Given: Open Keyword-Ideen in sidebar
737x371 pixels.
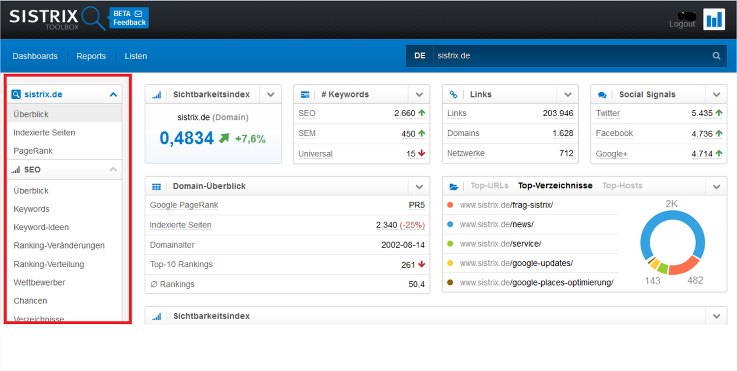Looking at the screenshot, I should click(x=41, y=227).
